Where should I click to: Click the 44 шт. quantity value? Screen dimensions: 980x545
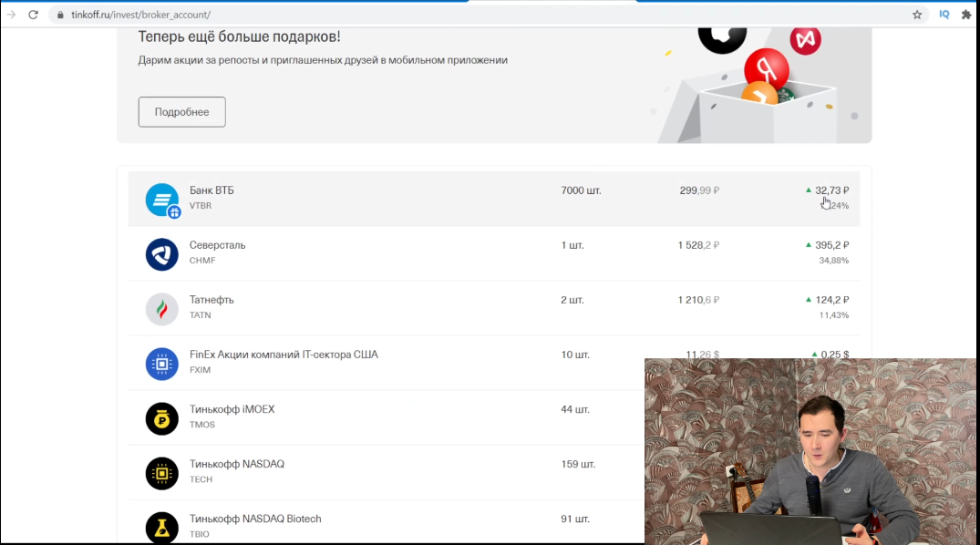point(575,409)
